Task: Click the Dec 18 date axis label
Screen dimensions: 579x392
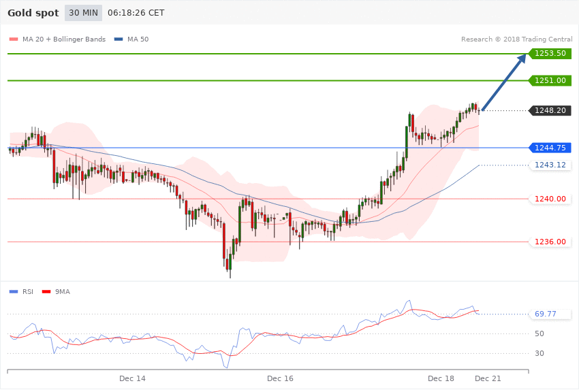Action: (x=441, y=378)
